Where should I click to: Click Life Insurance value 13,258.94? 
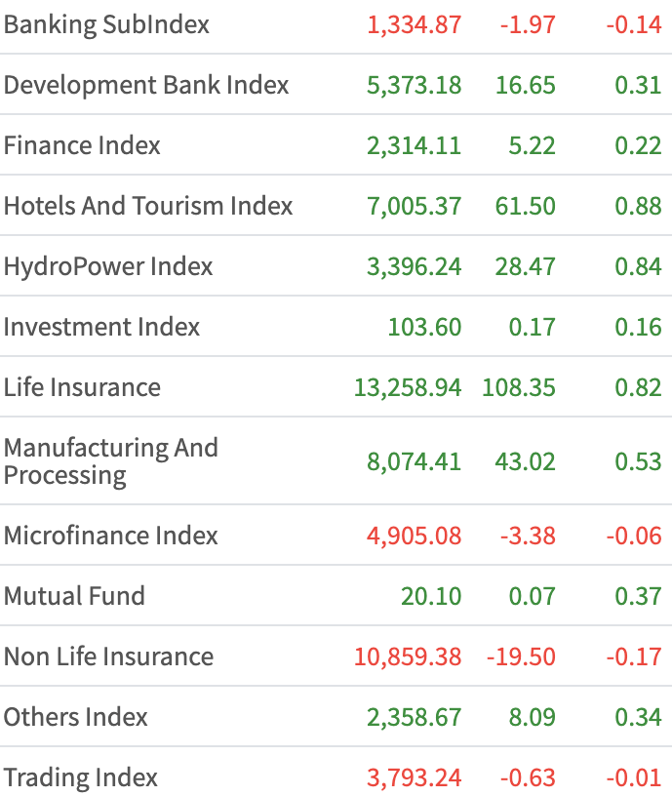coord(408,387)
